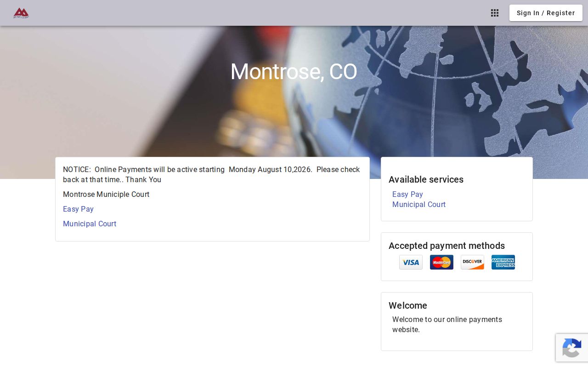Image resolution: width=588 pixels, height=368 pixels.
Task: Click the 'Accepted payment methods' heading
Action: tap(447, 246)
